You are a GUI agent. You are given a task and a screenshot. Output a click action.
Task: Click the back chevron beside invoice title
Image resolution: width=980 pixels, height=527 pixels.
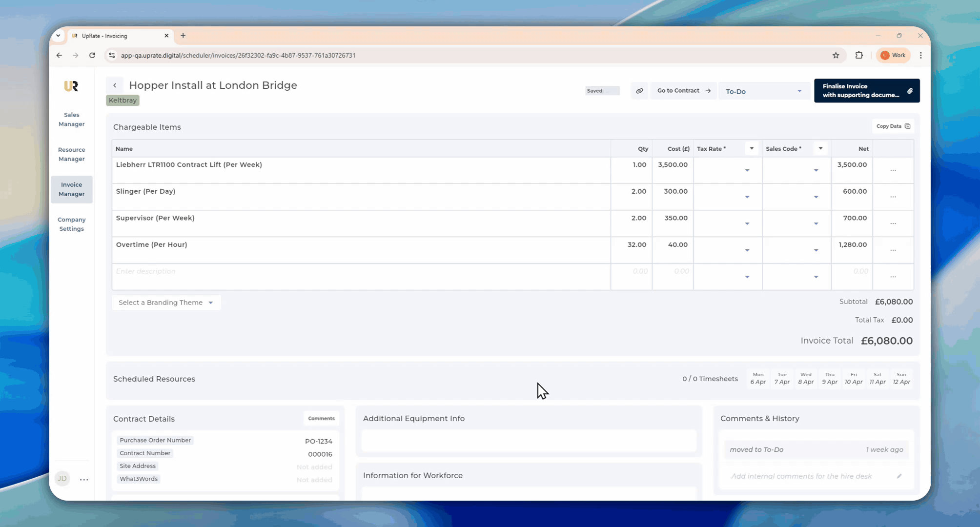pyautogui.click(x=115, y=85)
